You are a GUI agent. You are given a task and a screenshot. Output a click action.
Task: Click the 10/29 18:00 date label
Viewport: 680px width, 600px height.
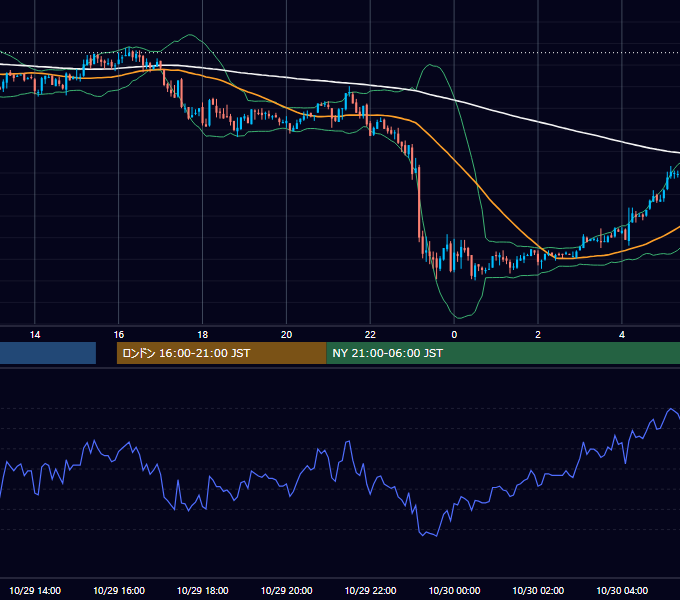click(x=203, y=590)
